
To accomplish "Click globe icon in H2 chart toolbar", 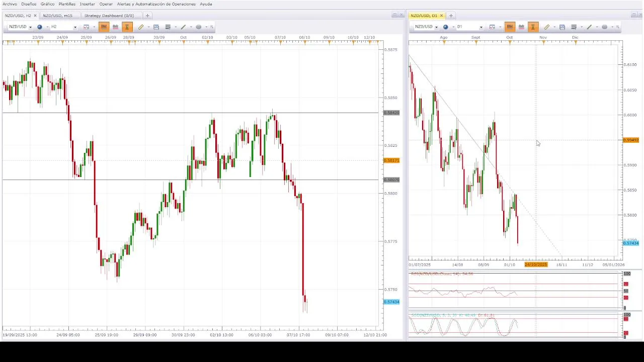I will pos(40,27).
